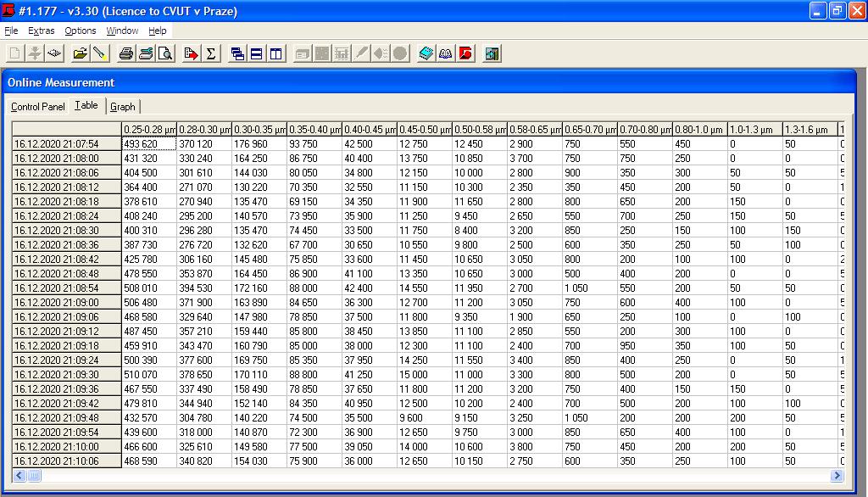Click the grayed half-circle toolbar icon
The width and height of the screenshot is (868, 497).
pos(381,53)
